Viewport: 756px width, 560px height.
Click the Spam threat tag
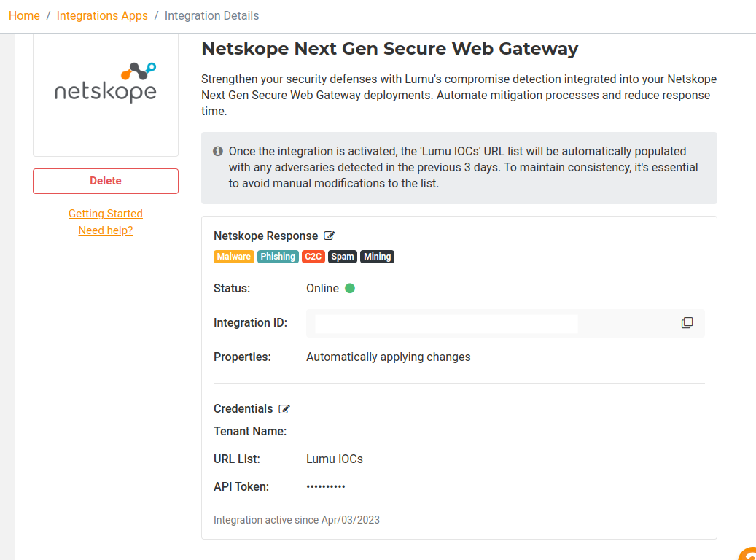[x=343, y=257]
